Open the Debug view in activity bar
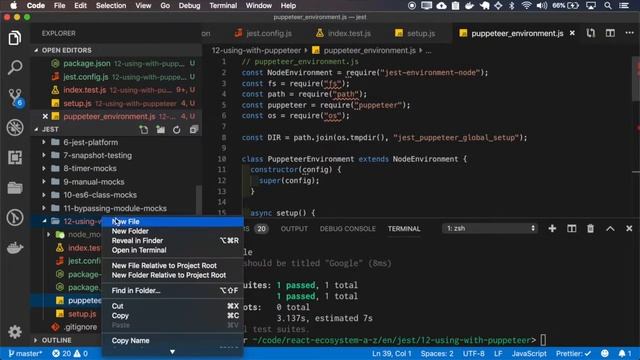 (15, 127)
